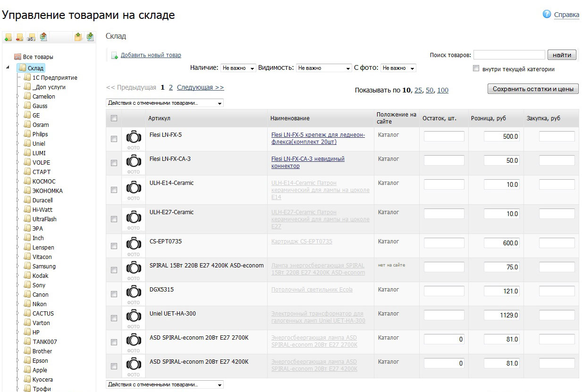Toggle the select-all checkbox in the table header

tap(114, 118)
